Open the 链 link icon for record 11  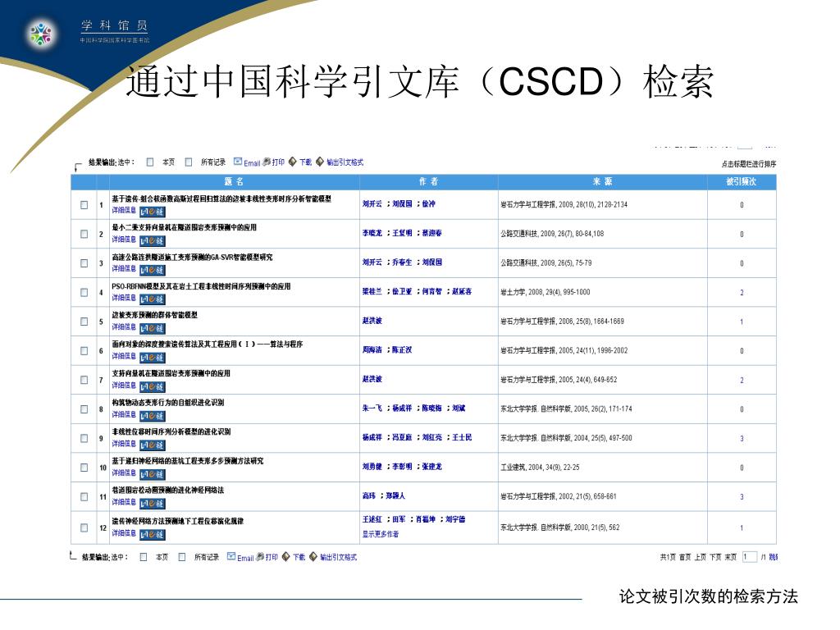pyautogui.click(x=152, y=504)
